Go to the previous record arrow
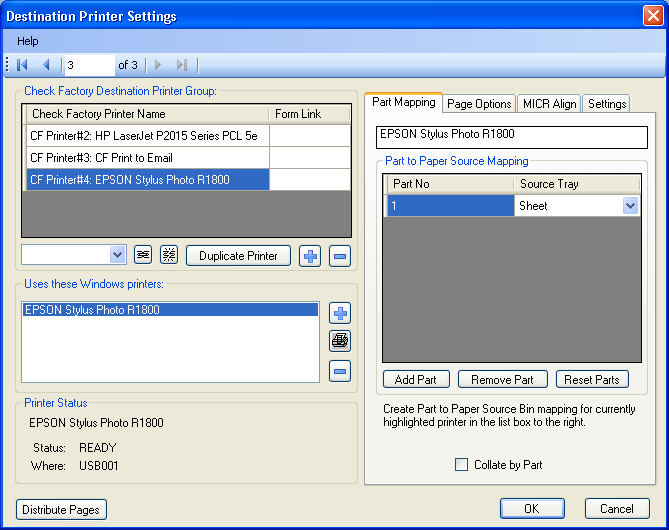This screenshot has height=530, width=669. click(45, 65)
